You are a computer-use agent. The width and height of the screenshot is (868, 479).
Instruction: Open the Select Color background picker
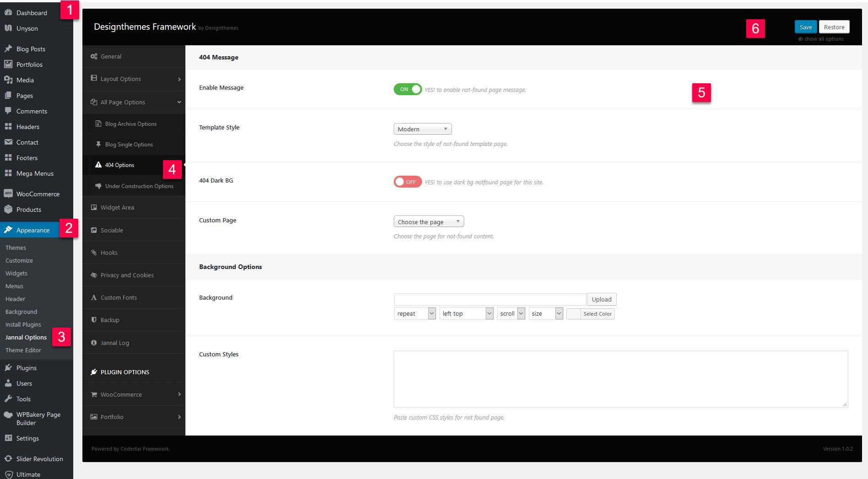(x=591, y=314)
